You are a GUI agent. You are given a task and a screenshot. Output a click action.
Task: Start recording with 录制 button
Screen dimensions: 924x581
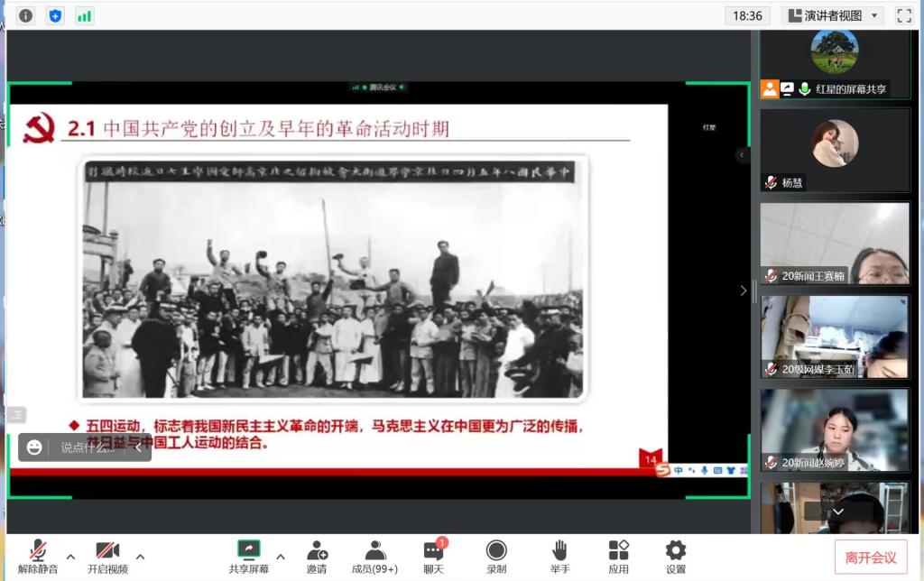coord(496,557)
